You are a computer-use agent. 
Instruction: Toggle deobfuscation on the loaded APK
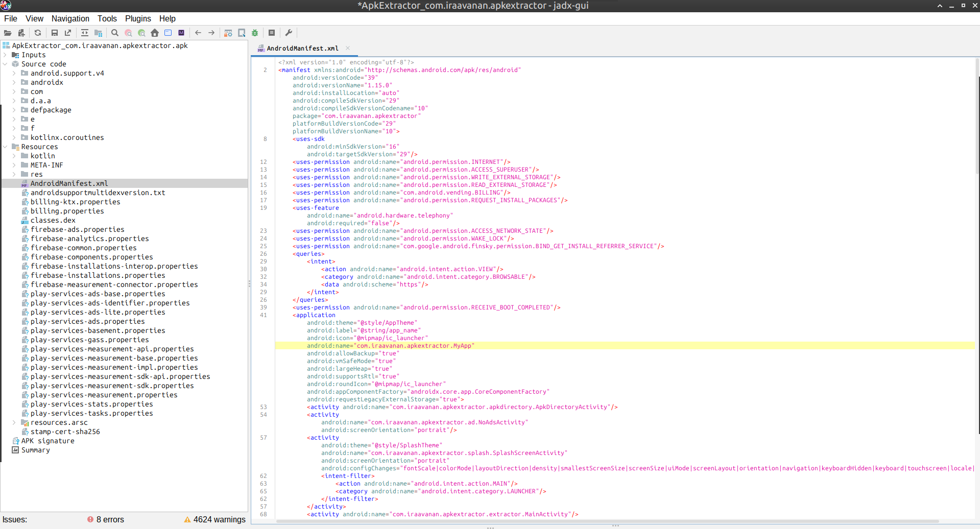point(228,33)
